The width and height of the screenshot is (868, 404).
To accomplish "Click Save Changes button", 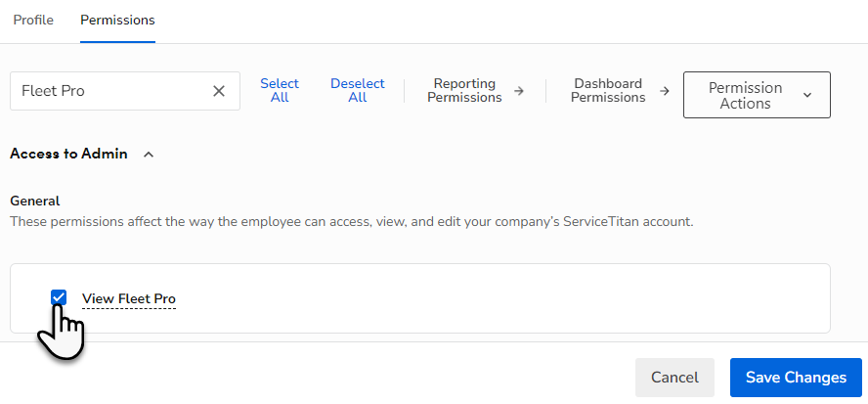I will tap(796, 378).
